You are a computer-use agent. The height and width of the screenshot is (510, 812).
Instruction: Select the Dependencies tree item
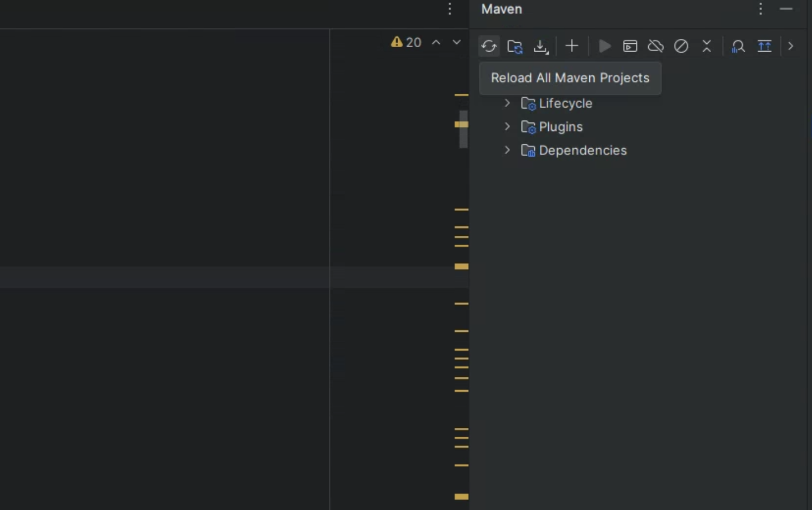coord(583,150)
